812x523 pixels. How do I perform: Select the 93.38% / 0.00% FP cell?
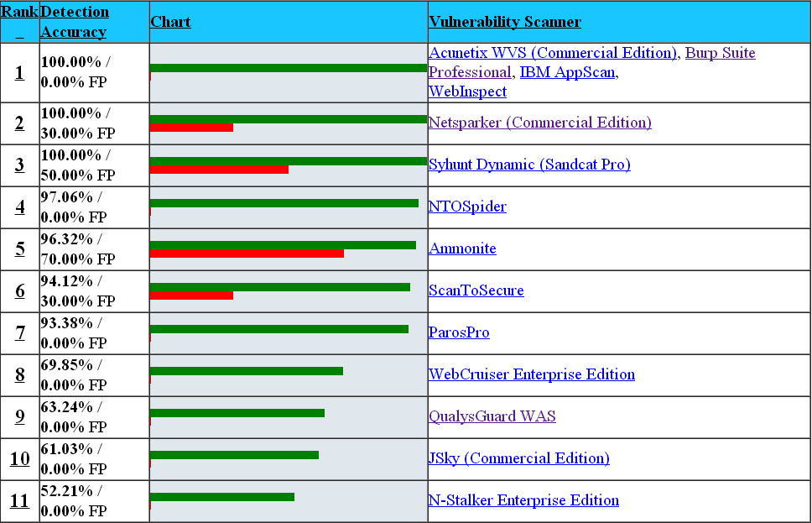point(94,333)
